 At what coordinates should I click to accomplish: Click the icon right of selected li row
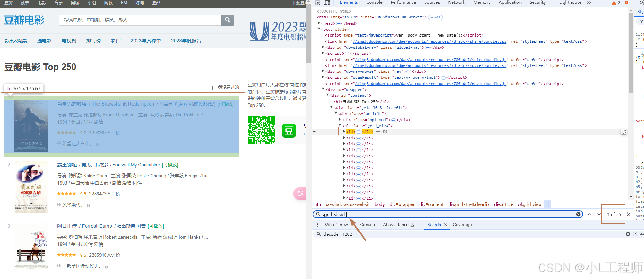tap(624, 132)
